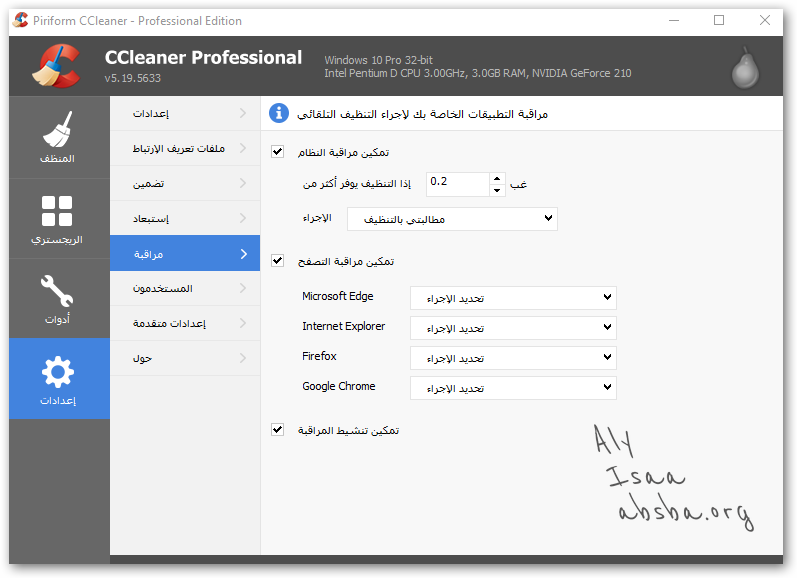Toggle the browser monitoring (مراقبة التصفح) checkbox
797x578 pixels.
(278, 261)
